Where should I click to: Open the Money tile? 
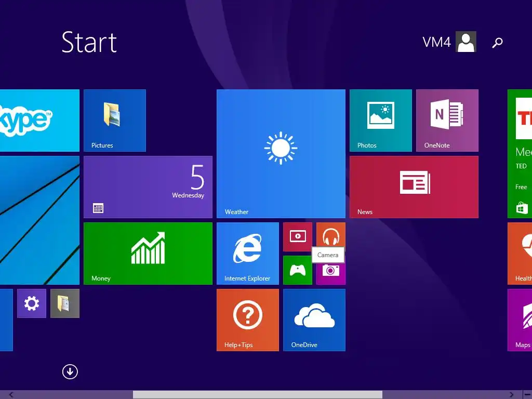148,254
